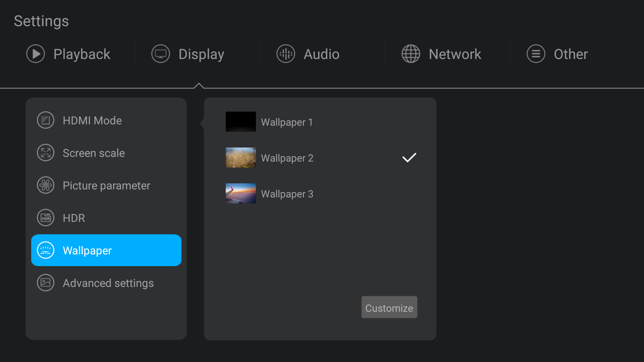Viewport: 644px width, 362px height.
Task: Select Wallpaper 1 option
Action: tap(287, 122)
